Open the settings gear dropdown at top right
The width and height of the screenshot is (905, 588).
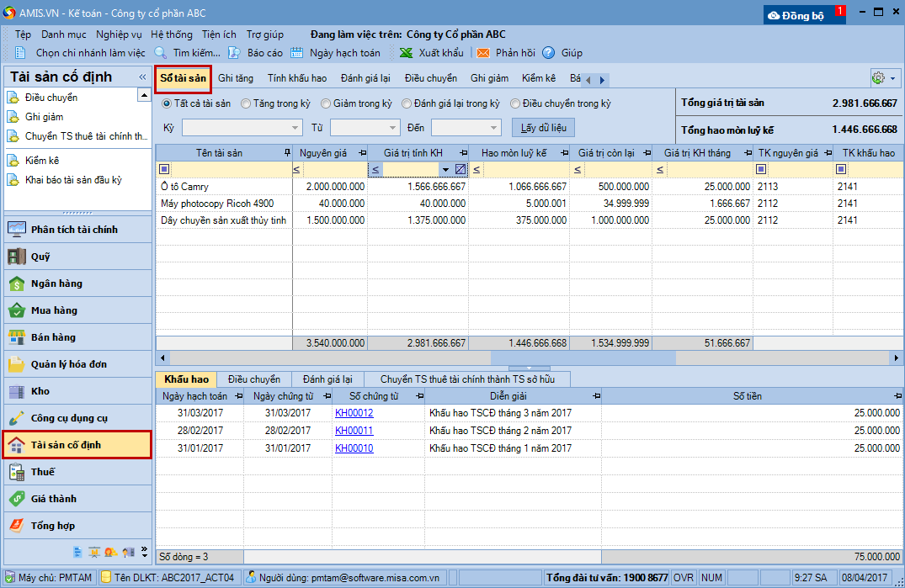[x=883, y=78]
